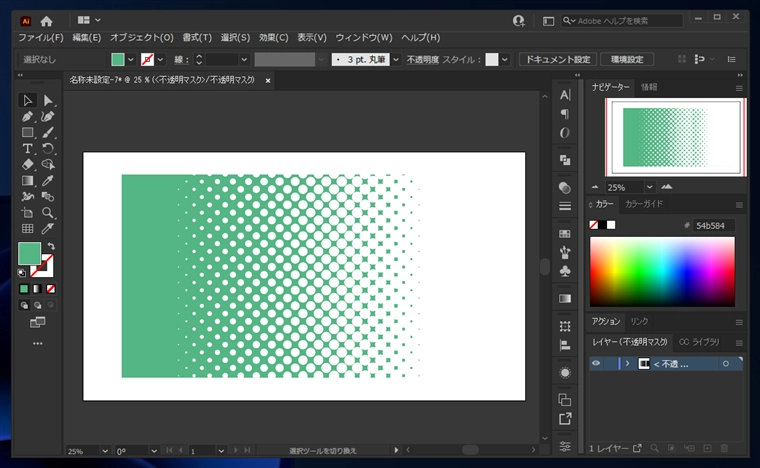The width and height of the screenshot is (760, 468).
Task: Open the Brushes panel icon
Action: pyautogui.click(x=565, y=252)
